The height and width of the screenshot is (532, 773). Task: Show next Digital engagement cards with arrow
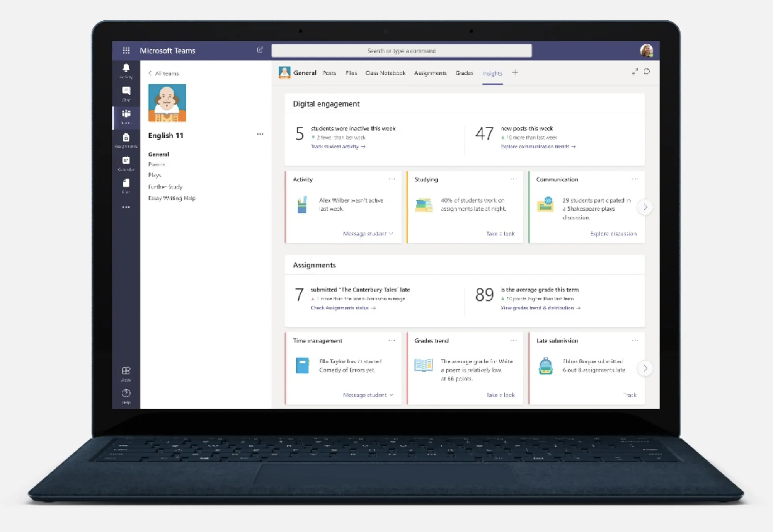pos(645,207)
